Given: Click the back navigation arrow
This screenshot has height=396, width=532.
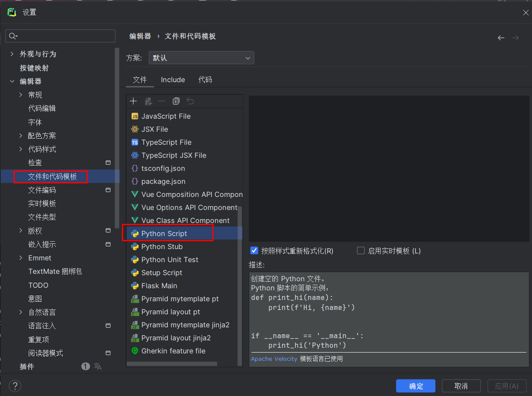Looking at the screenshot, I should click(x=501, y=38).
